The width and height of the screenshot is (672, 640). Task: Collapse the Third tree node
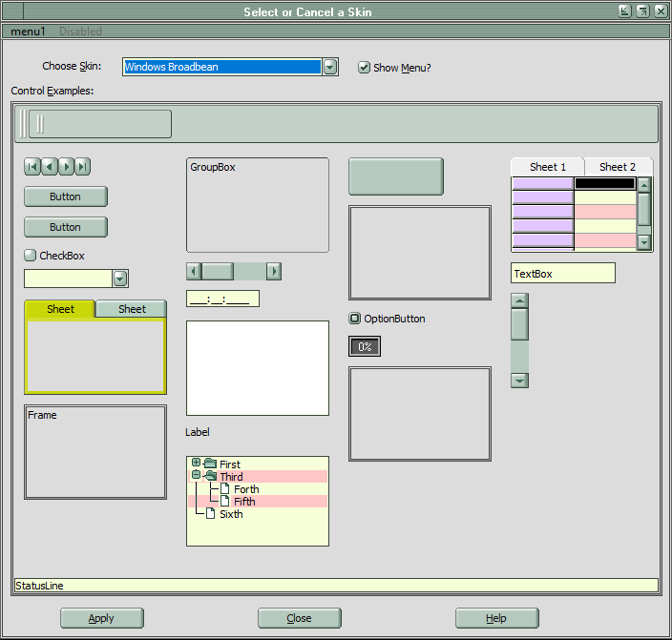[x=197, y=475]
